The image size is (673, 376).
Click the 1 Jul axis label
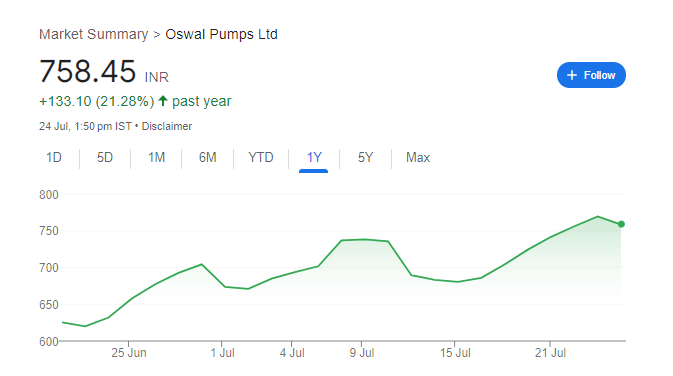tap(222, 353)
